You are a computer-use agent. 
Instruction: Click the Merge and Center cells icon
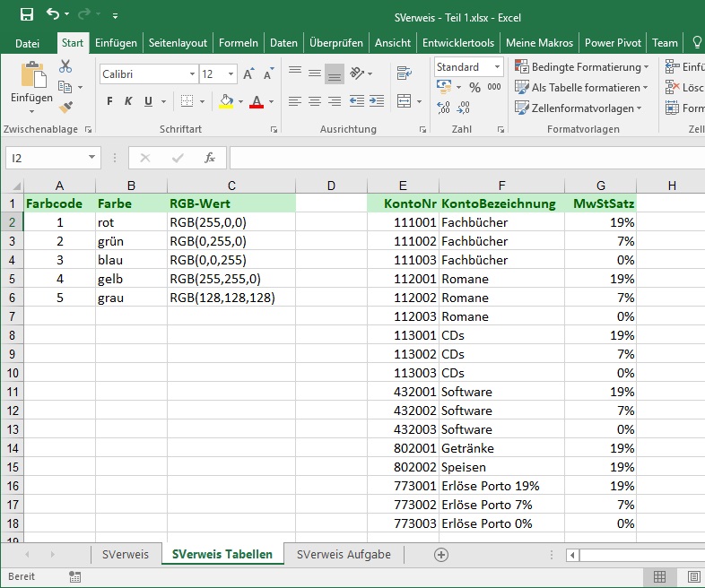[x=404, y=101]
